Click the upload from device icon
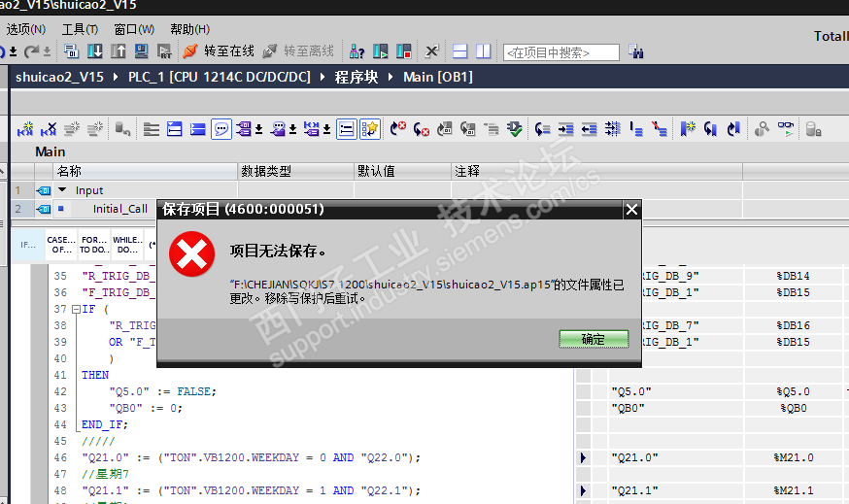The height and width of the screenshot is (504, 849). click(119, 51)
